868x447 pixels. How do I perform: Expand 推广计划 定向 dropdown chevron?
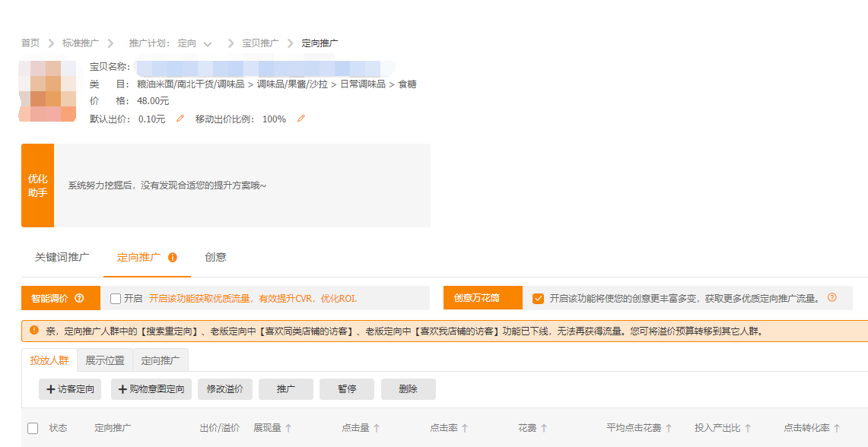208,44
